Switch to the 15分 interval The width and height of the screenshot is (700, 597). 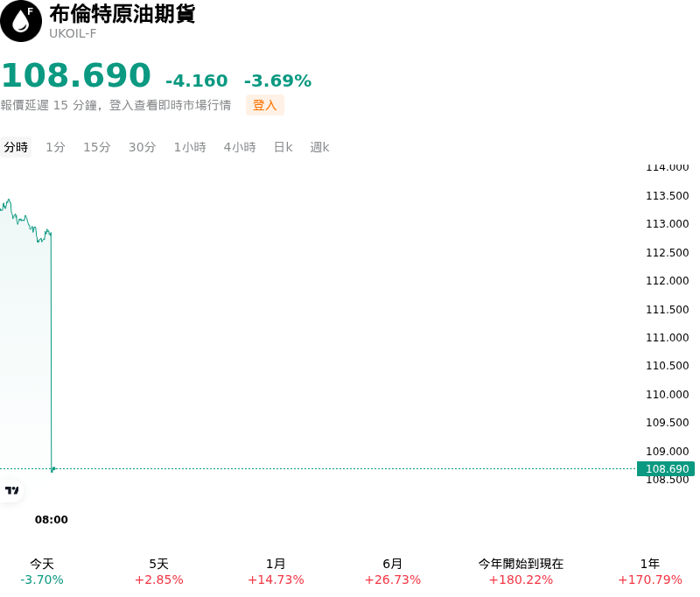point(97,147)
